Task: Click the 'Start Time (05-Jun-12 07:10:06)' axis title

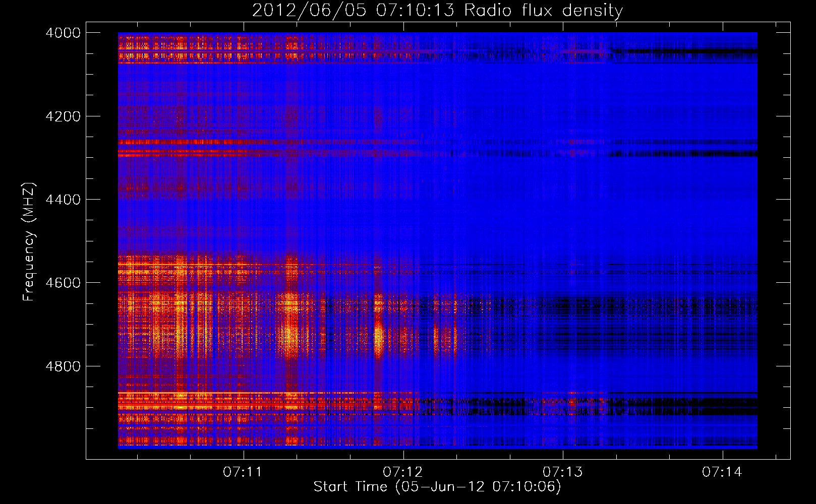Action: coord(437,487)
